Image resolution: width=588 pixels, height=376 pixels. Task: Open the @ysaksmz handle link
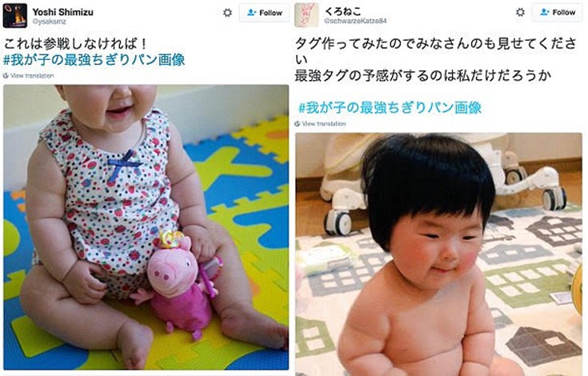click(49, 22)
